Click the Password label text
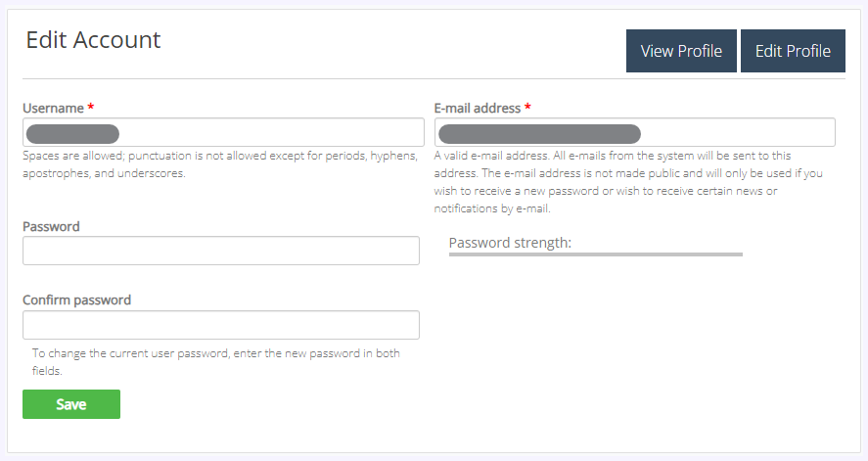The image size is (868, 461). 51,226
